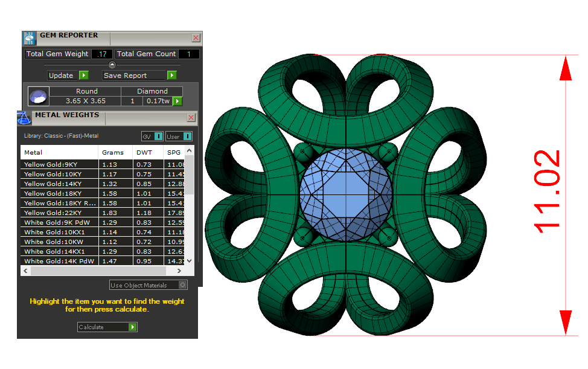
Task: Click the Metal Weights scale icon
Action: pyautogui.click(x=23, y=117)
